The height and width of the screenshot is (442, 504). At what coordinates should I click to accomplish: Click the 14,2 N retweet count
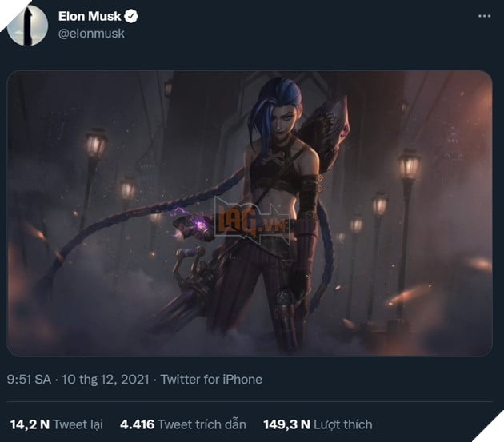[x=27, y=424]
